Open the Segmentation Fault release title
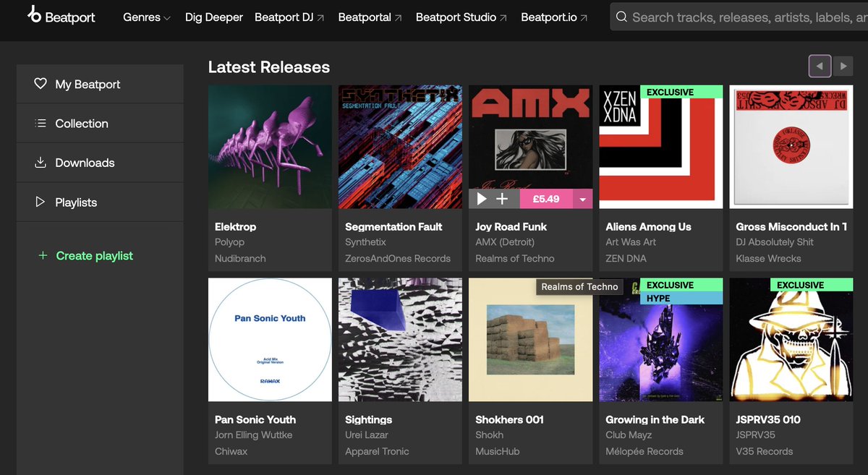Screen dimensions: 868x475 [x=393, y=226]
